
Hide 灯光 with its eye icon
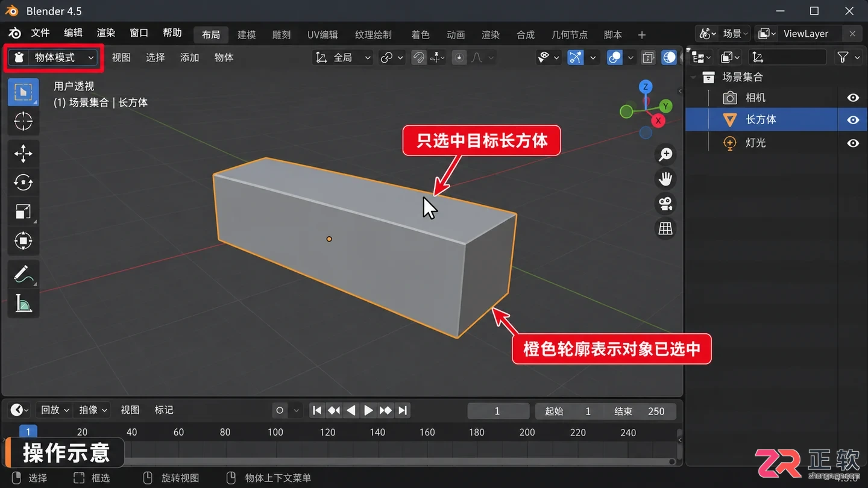coord(853,143)
